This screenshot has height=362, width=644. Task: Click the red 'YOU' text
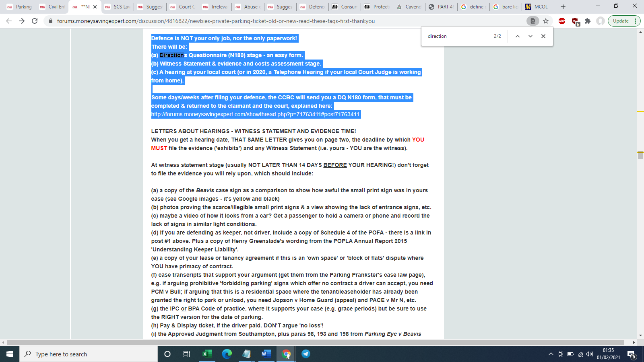(x=418, y=140)
